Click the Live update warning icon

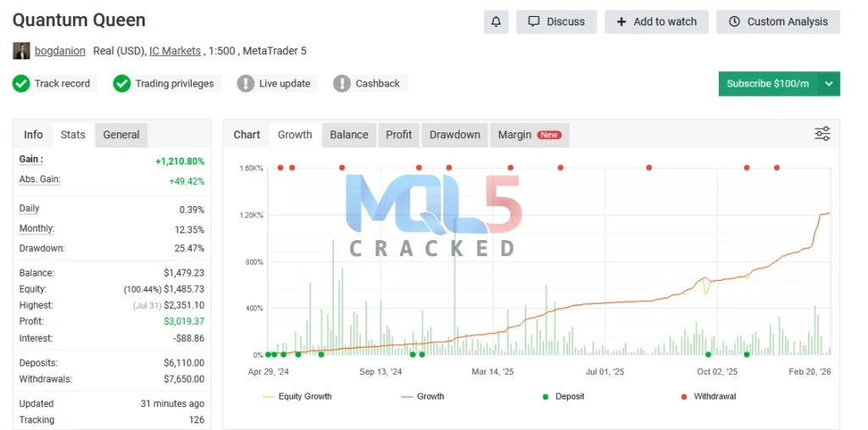coord(246,84)
